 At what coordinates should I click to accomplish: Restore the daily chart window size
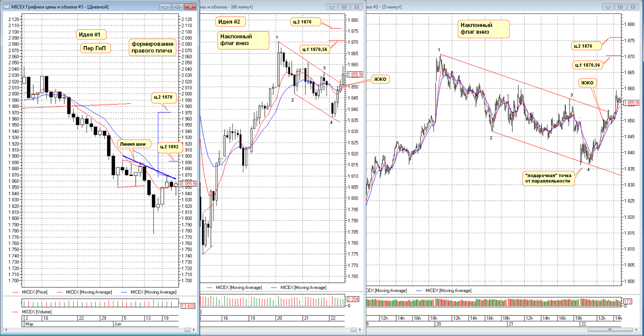178,7
